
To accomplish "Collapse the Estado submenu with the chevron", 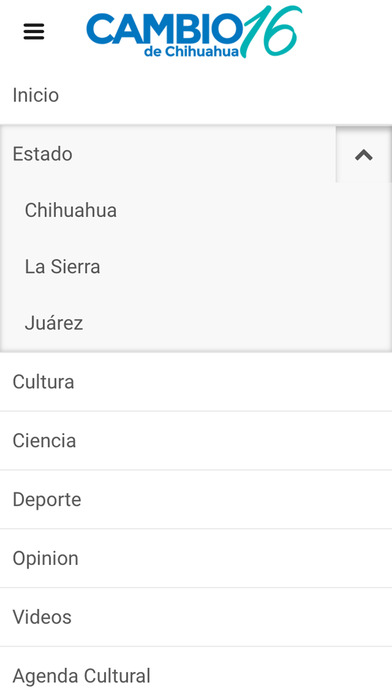I will [364, 154].
